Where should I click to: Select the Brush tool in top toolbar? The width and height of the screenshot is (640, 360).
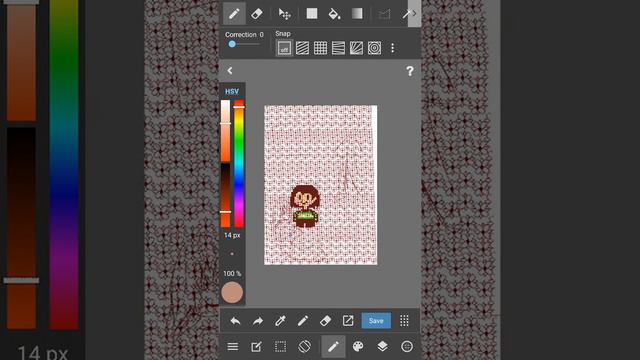tap(234, 14)
